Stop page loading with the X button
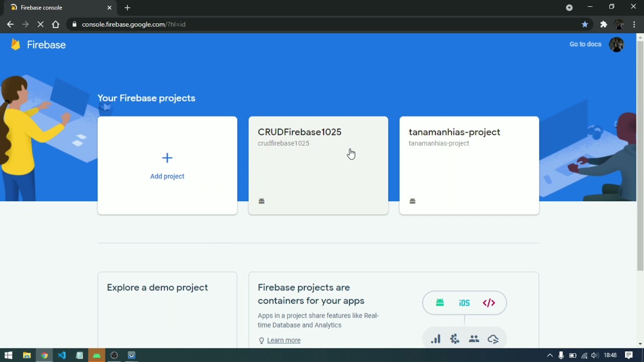This screenshot has height=362, width=644. (41, 24)
